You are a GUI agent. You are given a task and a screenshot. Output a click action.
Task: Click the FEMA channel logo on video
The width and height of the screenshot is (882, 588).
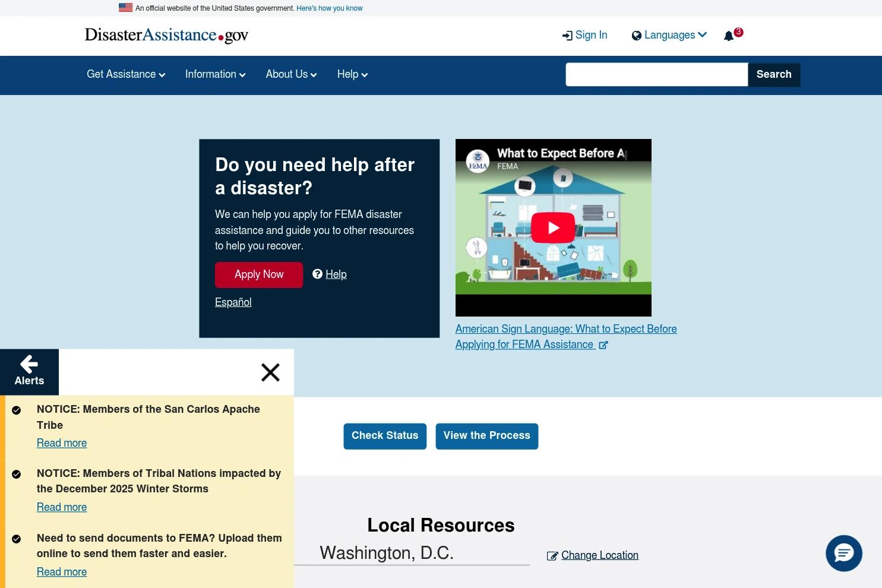tap(478, 160)
